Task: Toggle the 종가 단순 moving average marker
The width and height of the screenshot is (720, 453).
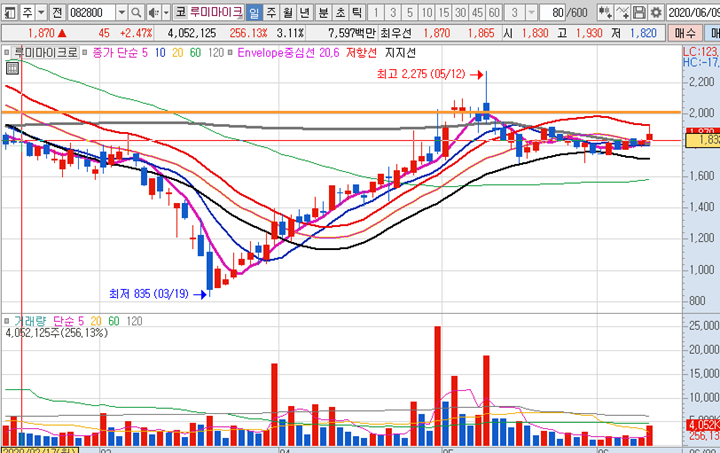Action: (x=85, y=53)
